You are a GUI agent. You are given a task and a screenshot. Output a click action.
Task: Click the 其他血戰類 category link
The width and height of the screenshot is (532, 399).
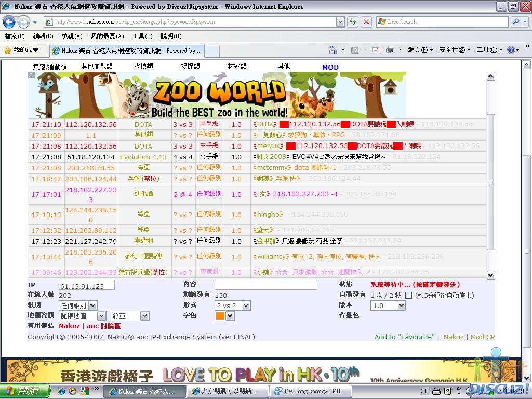tap(97, 66)
